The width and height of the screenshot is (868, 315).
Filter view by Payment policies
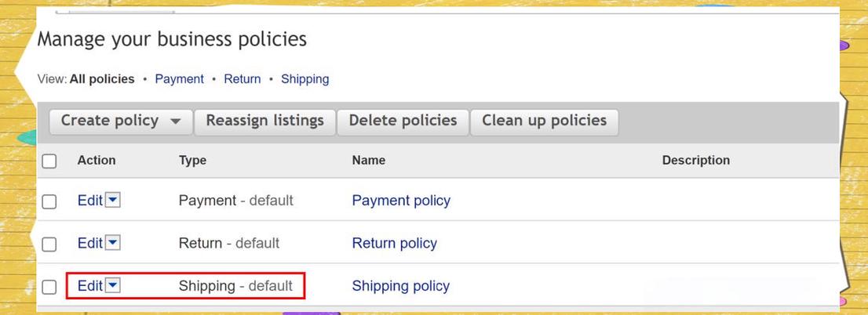[x=179, y=79]
